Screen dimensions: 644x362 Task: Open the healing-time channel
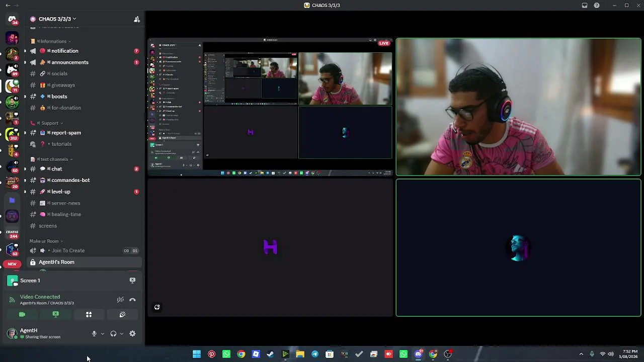pos(84,214)
